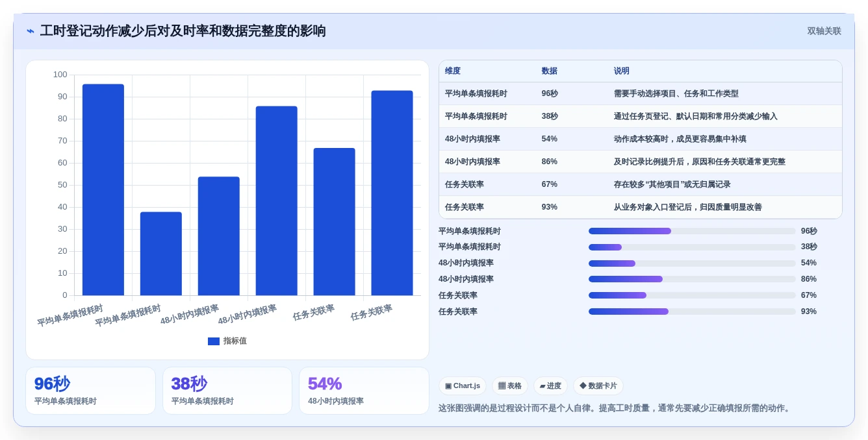This screenshot has width=868, height=440.
Task: Click 86% in the table's 数据 column
Action: click(550, 162)
